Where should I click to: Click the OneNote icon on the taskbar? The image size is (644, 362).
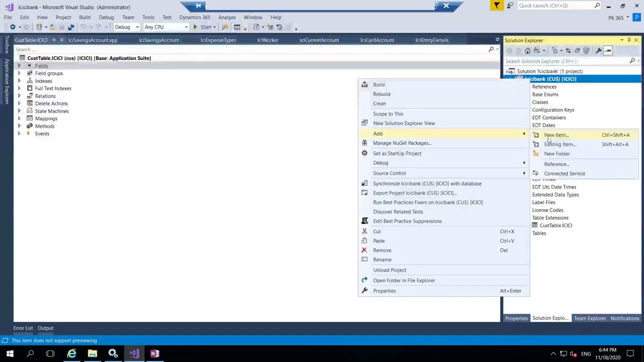pos(154,353)
